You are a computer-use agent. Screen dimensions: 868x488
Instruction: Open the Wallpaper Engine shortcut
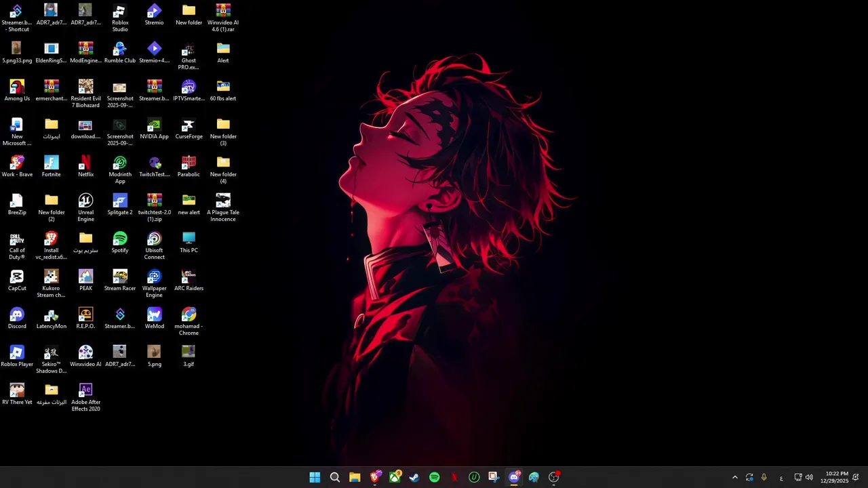tap(154, 283)
